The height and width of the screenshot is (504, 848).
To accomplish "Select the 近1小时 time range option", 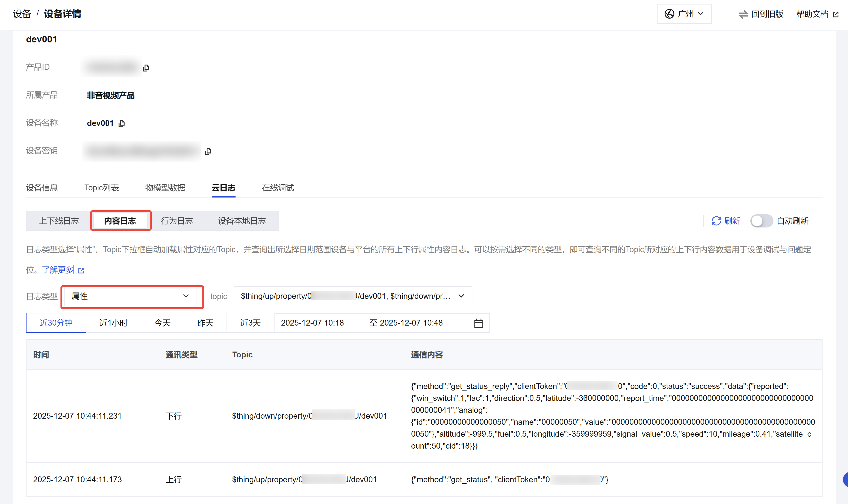I will (x=113, y=323).
